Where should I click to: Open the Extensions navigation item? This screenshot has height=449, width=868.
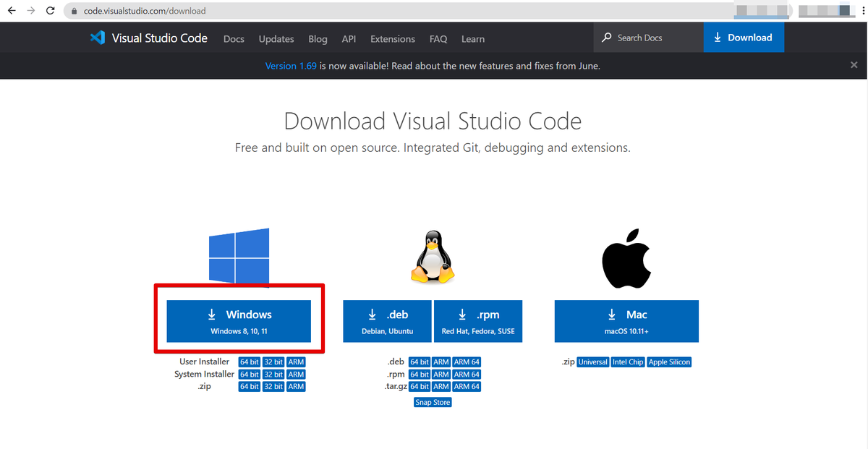tap(393, 39)
